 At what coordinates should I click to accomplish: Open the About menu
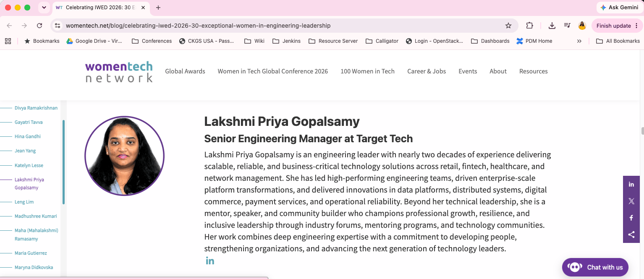coord(498,71)
